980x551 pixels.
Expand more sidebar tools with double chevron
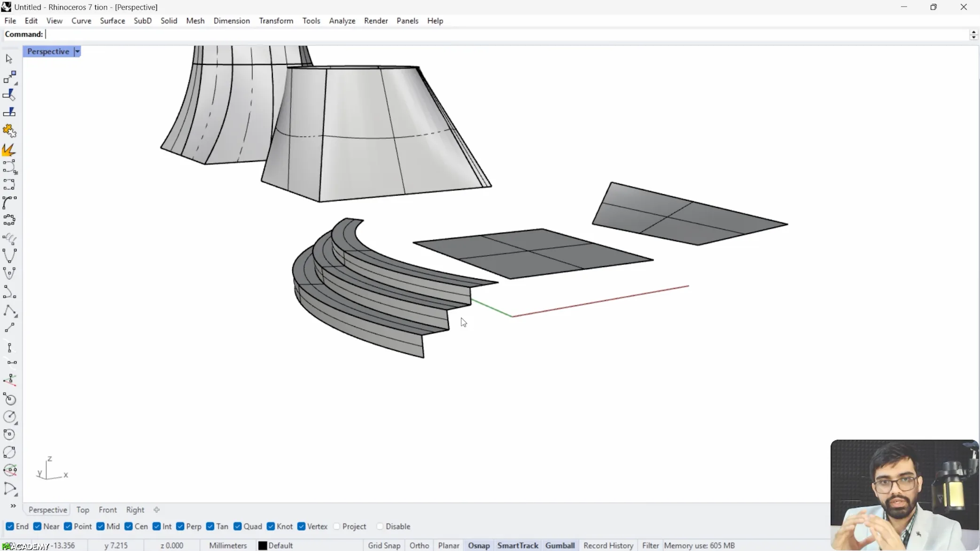13,506
